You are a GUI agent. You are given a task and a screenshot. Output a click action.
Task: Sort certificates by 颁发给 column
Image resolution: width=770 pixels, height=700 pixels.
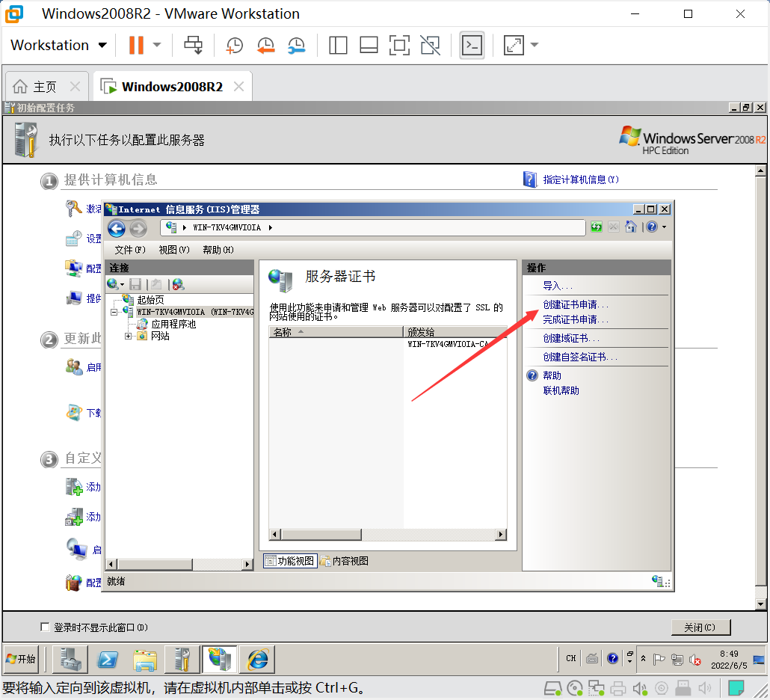[455, 332]
